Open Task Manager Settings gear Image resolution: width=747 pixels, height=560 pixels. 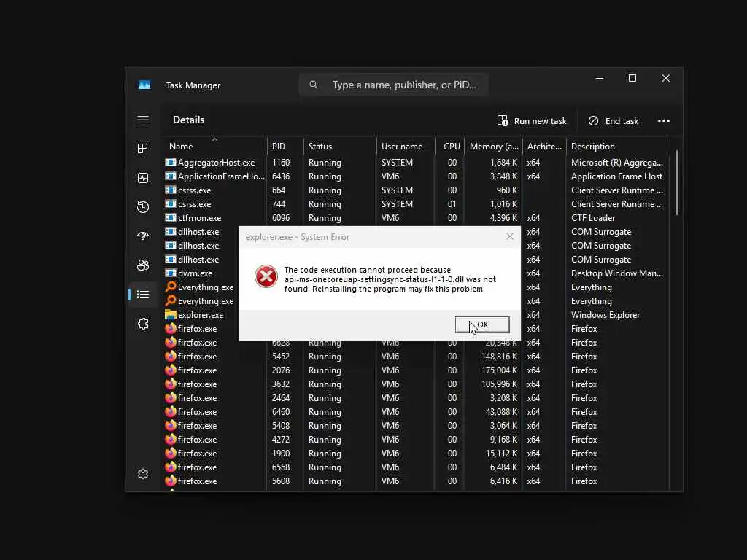[143, 474]
